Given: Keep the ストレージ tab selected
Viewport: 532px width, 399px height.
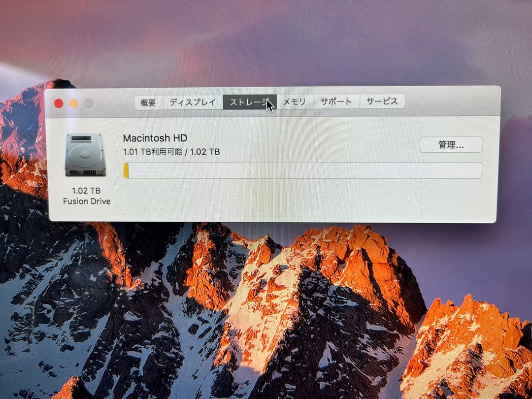Looking at the screenshot, I should coord(249,101).
